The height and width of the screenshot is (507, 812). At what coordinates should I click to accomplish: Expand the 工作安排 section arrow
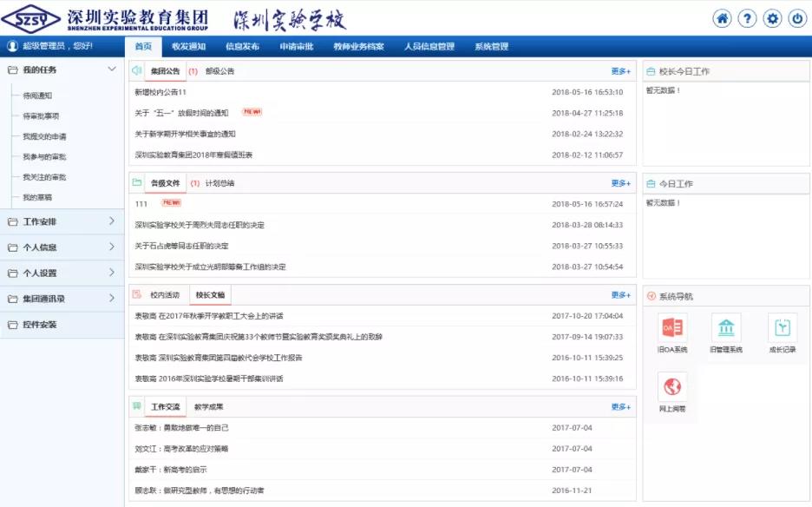point(112,221)
